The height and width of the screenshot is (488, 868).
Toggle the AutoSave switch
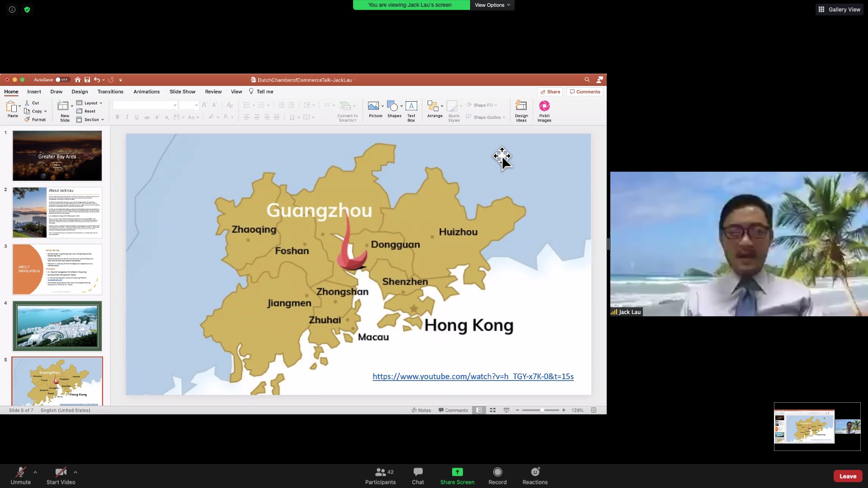click(x=62, y=80)
